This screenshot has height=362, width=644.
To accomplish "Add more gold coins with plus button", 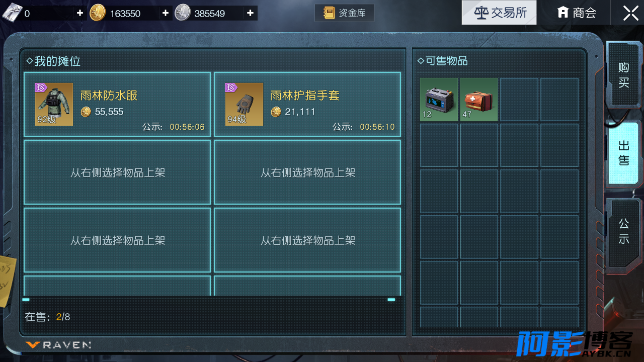I will coord(166,13).
